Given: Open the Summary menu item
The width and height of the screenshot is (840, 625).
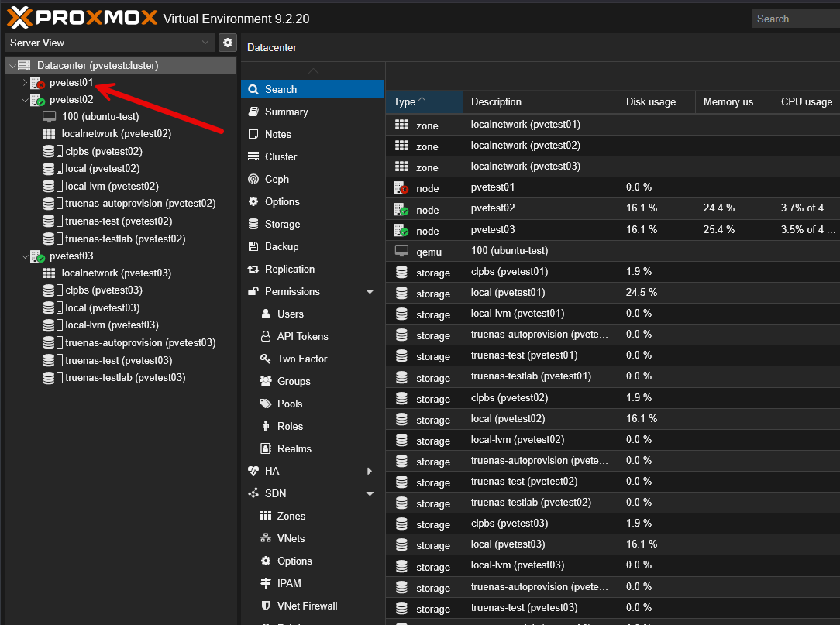Looking at the screenshot, I should (x=313, y=112).
